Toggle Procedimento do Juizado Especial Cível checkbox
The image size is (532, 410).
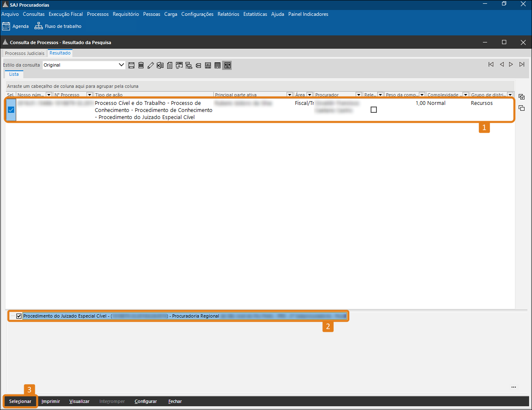tap(19, 316)
